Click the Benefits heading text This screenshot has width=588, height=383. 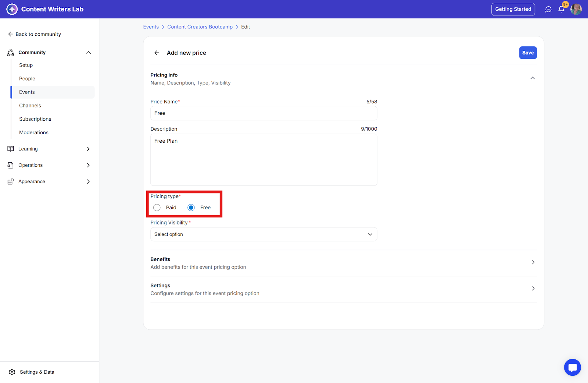click(x=160, y=259)
